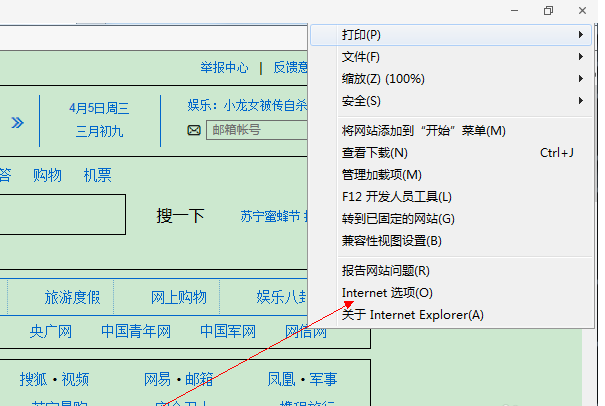Switch to the 购物 search tab
The width and height of the screenshot is (605, 406).
(x=47, y=175)
